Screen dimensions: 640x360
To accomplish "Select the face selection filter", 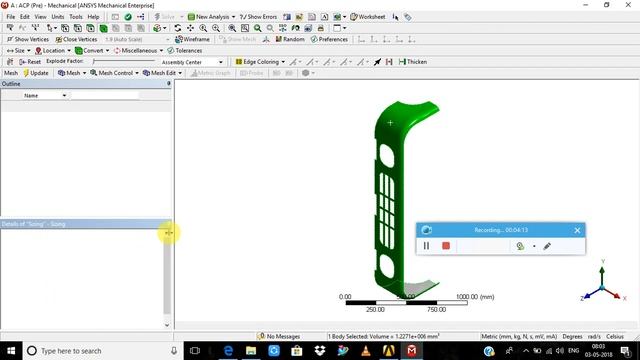I will pyautogui.click(x=90, y=28).
